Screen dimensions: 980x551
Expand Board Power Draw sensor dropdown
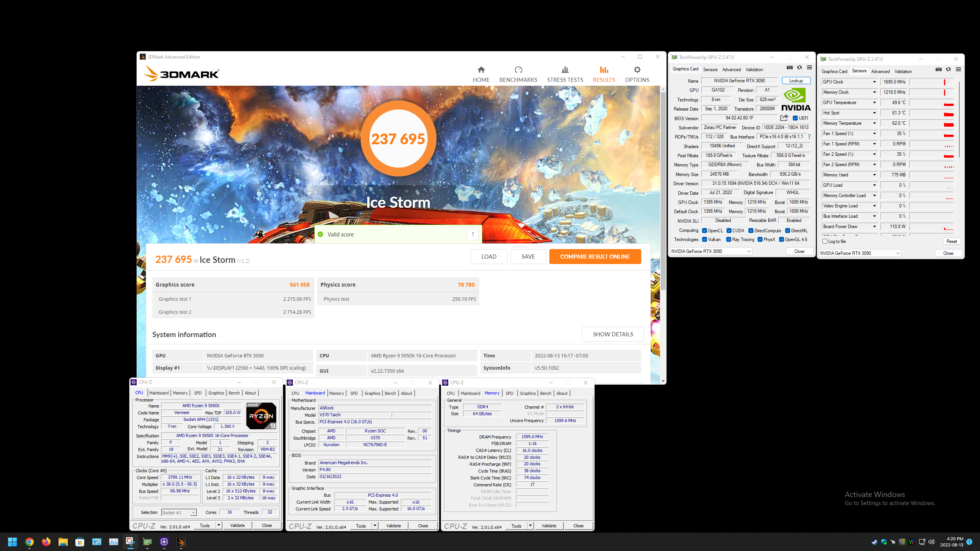point(874,227)
